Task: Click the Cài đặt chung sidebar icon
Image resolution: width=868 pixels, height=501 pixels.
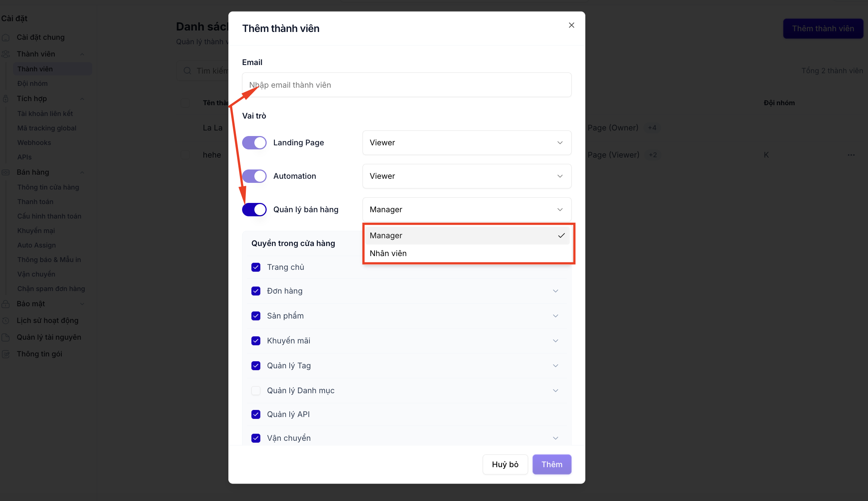Action: click(6, 37)
